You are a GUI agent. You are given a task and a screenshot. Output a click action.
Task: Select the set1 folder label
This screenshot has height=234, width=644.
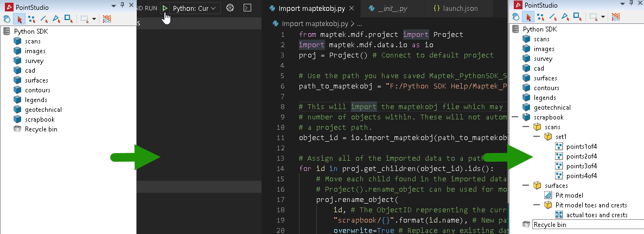point(561,136)
